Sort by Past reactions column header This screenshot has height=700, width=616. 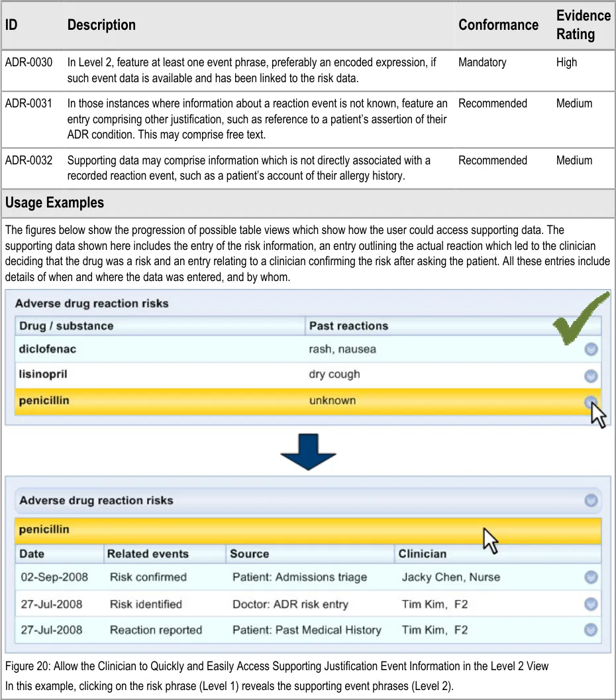(348, 326)
